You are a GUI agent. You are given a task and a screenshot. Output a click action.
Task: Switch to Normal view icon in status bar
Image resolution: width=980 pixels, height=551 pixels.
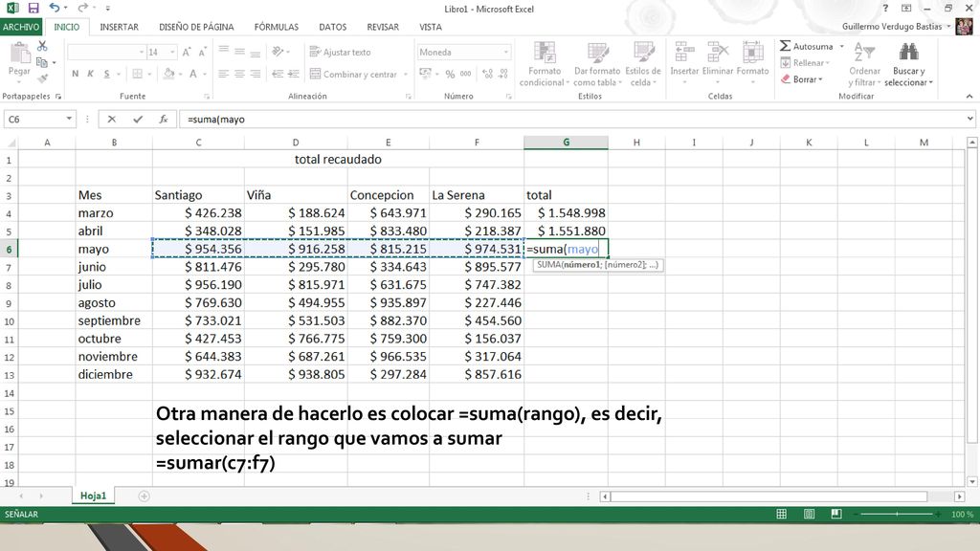point(781,514)
